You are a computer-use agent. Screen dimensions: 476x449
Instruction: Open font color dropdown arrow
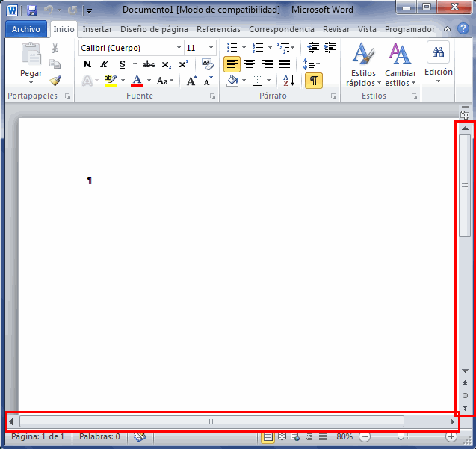(149, 81)
